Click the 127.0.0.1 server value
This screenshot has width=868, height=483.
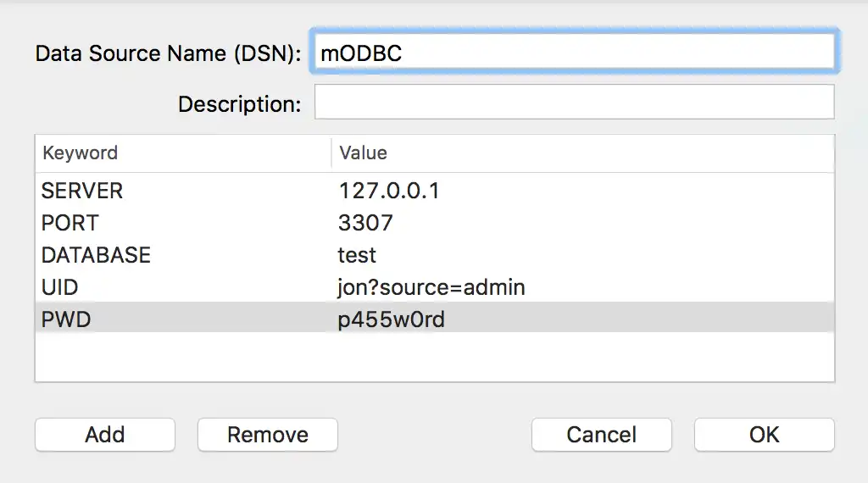[389, 191]
